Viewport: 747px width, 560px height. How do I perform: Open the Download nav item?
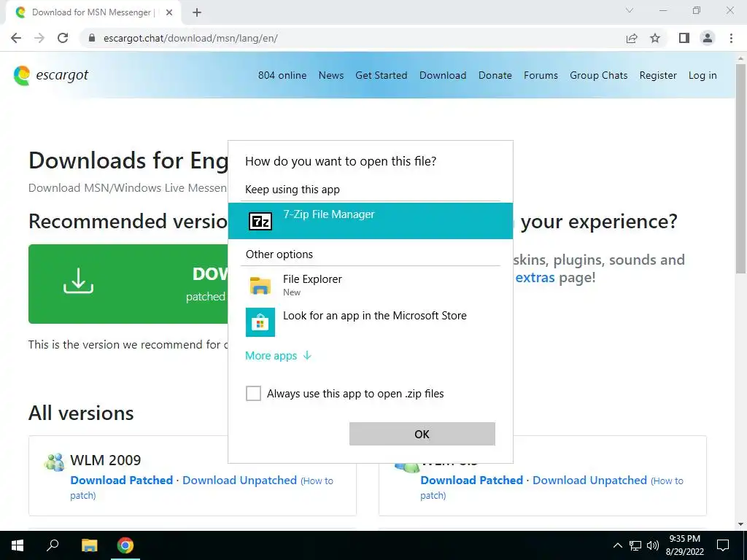point(443,75)
